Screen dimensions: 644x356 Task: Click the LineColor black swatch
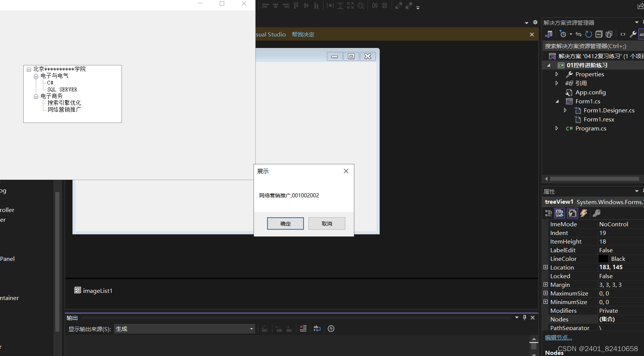(603, 259)
